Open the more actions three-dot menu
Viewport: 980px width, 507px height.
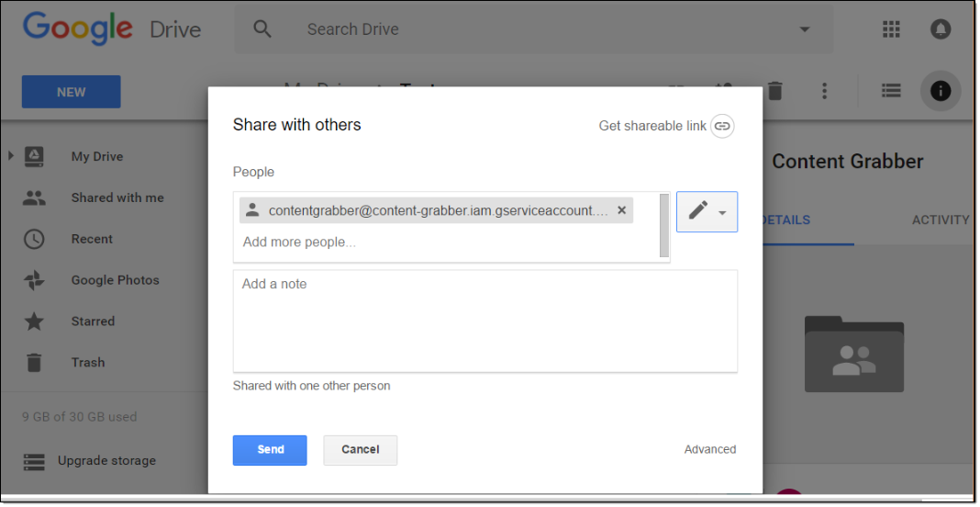tap(825, 91)
